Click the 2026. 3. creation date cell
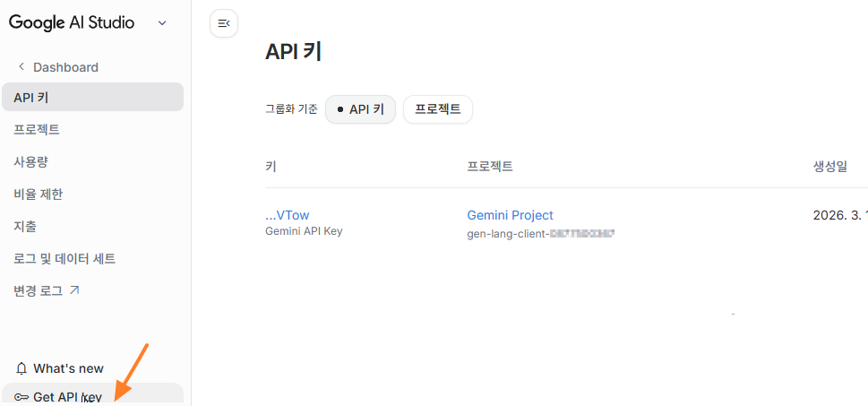Image resolution: width=868 pixels, height=406 pixels. click(x=840, y=215)
